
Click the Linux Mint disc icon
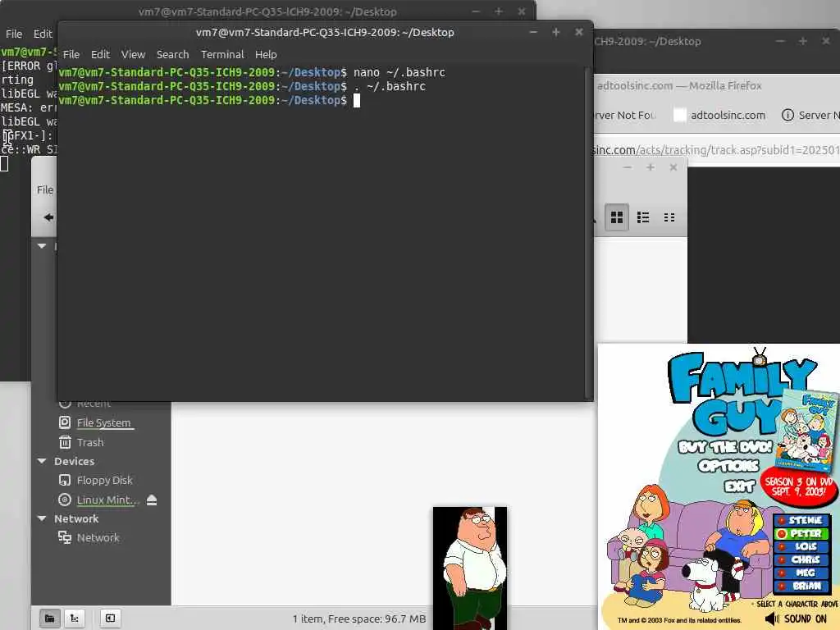tap(65, 500)
